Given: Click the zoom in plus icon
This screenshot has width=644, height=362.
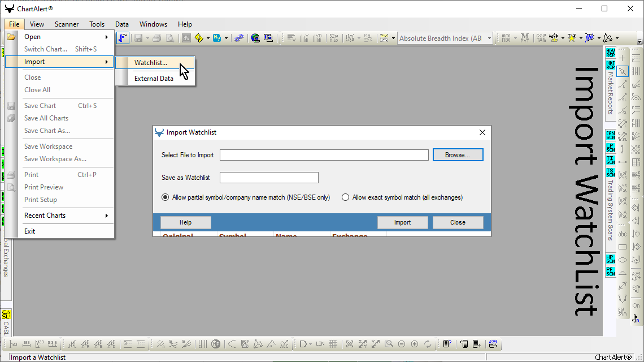Looking at the screenshot, I should (415, 344).
